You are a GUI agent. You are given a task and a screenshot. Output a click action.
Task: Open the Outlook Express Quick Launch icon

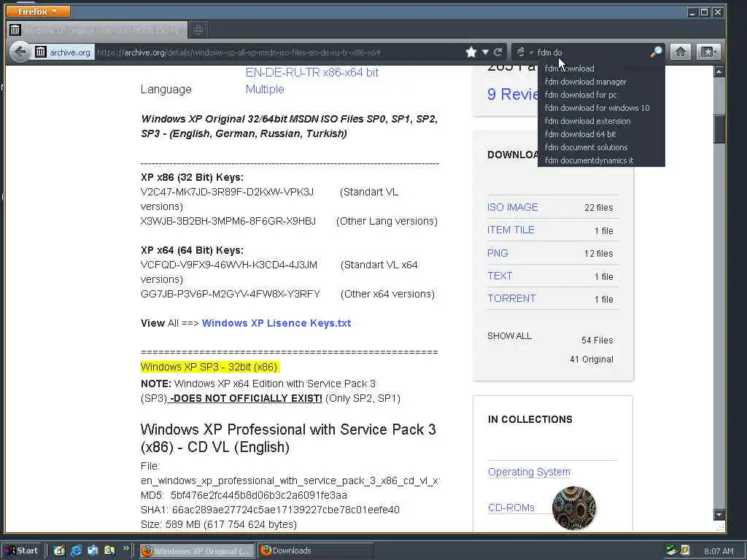[x=93, y=551]
